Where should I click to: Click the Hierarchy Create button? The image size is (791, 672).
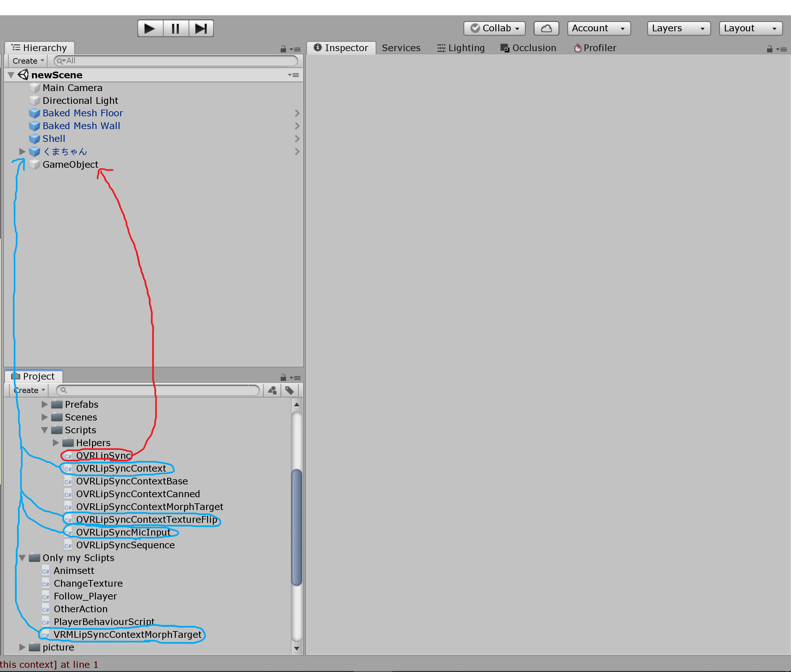[x=28, y=61]
